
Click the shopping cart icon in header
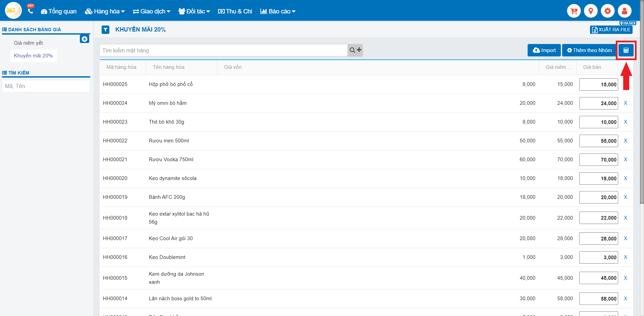tap(574, 11)
